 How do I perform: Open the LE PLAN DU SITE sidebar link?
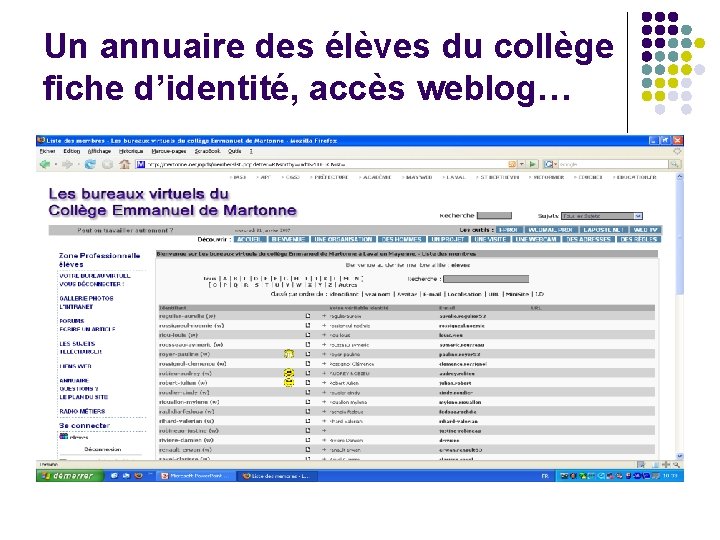84,397
